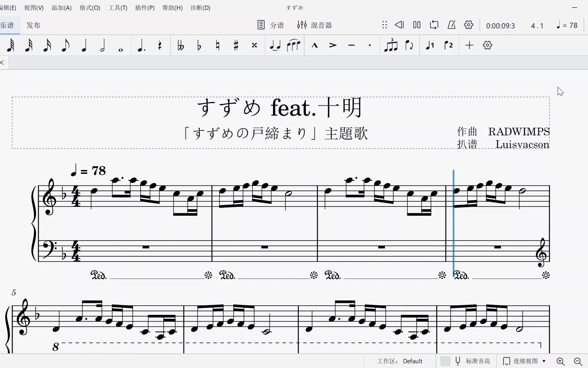The width and height of the screenshot is (588, 368).
Task: Add a slur
Action: point(293,45)
